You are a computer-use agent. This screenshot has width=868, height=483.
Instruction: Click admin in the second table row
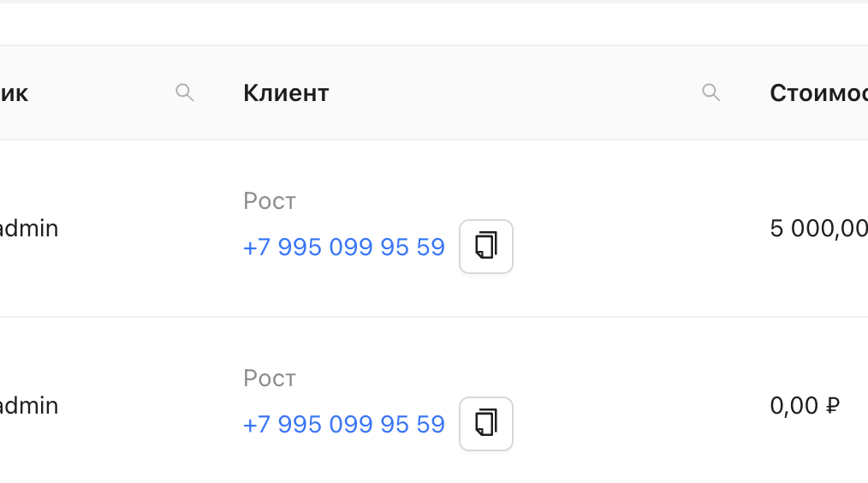click(29, 406)
